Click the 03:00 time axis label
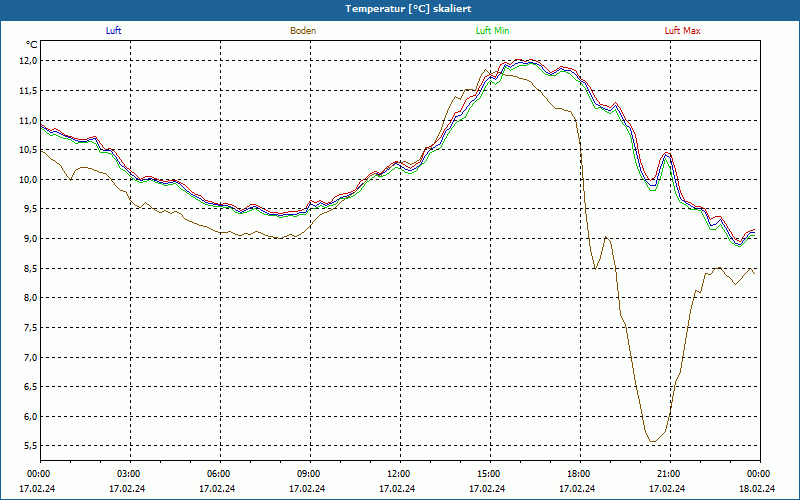This screenshot has width=800, height=500. click(x=131, y=474)
